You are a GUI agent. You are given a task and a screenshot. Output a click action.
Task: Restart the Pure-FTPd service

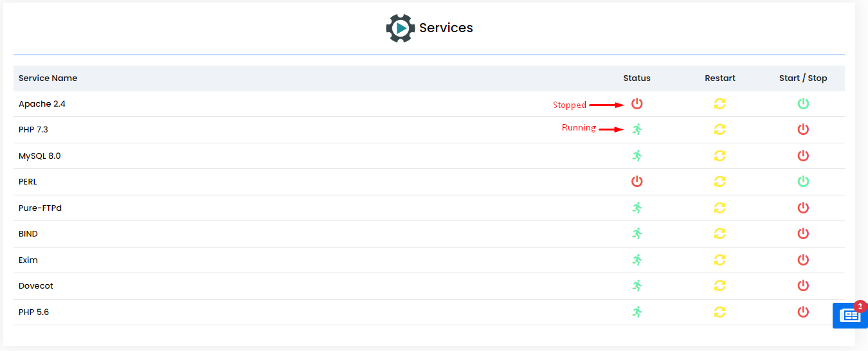(x=719, y=208)
